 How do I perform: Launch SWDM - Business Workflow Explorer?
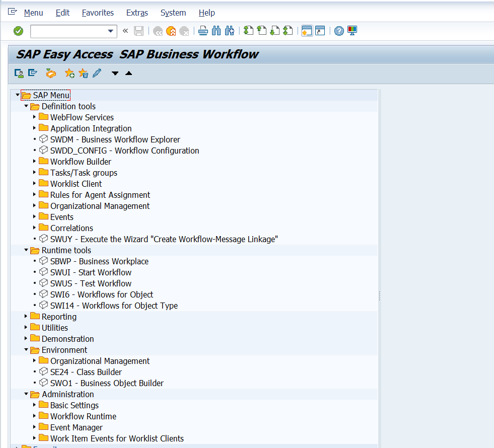coord(115,139)
